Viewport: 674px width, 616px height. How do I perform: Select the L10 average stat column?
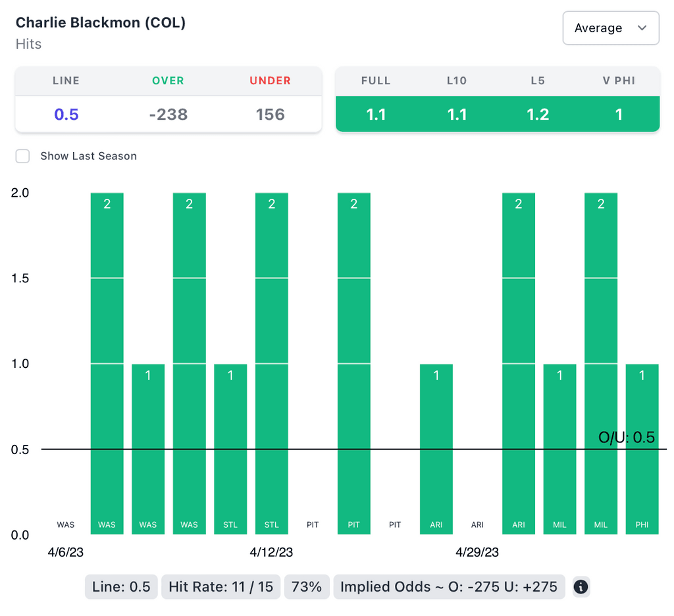(457, 114)
